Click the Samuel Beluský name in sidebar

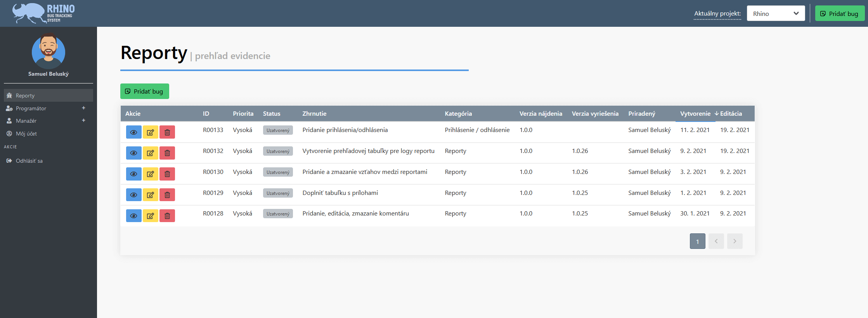[49, 74]
